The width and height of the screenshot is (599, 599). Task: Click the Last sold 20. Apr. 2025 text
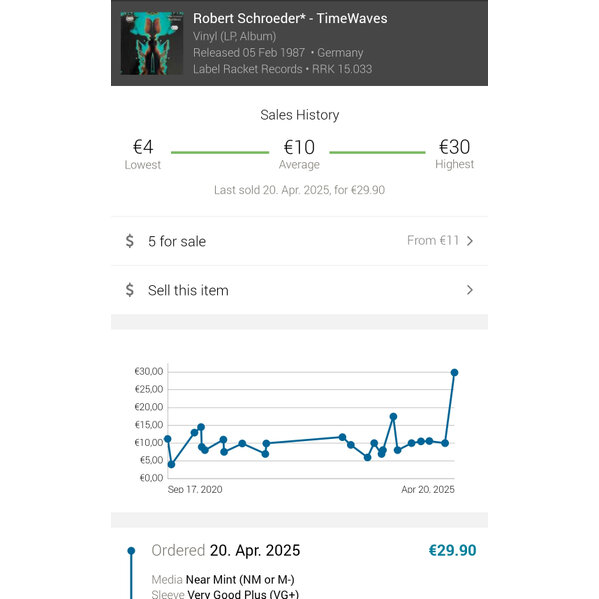[x=300, y=190]
